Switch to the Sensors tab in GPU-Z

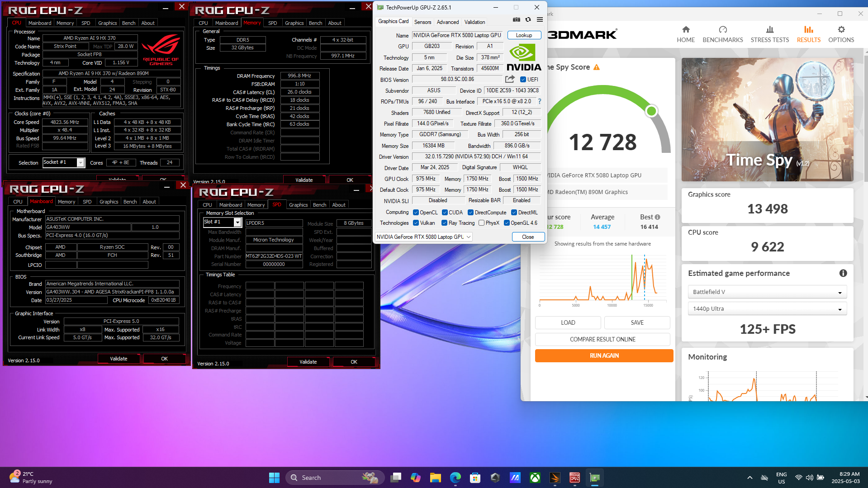point(422,22)
